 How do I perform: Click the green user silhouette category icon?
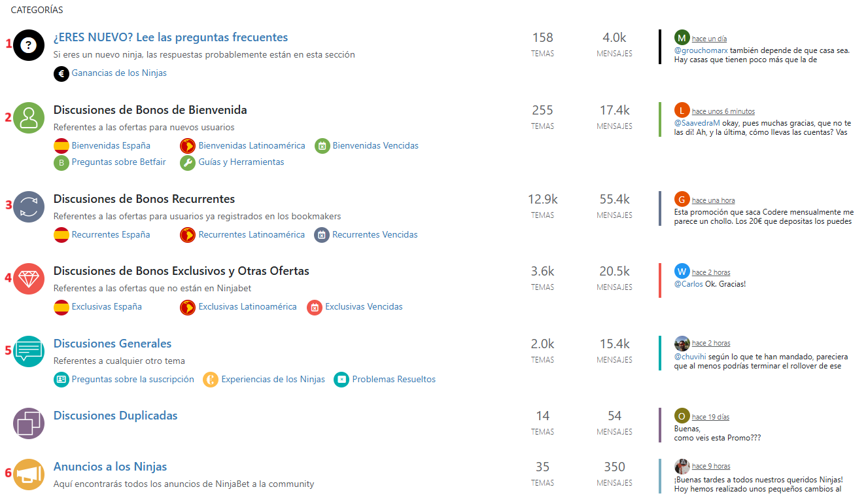[x=29, y=118]
